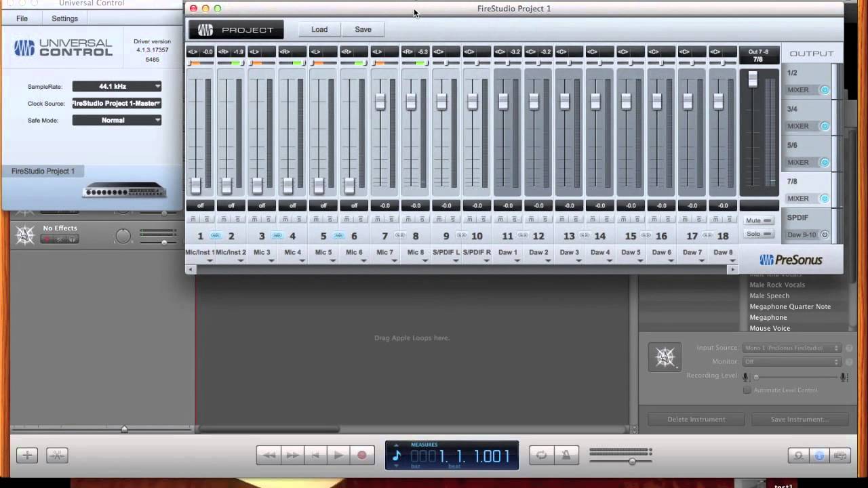
Task: Toggle stereo link for channels 13 and 14
Action: pos(585,235)
